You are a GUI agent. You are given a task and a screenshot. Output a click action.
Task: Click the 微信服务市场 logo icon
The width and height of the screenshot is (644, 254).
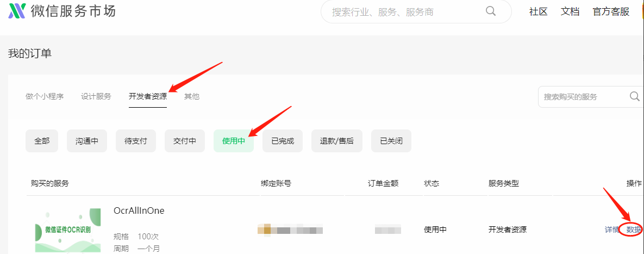17,11
